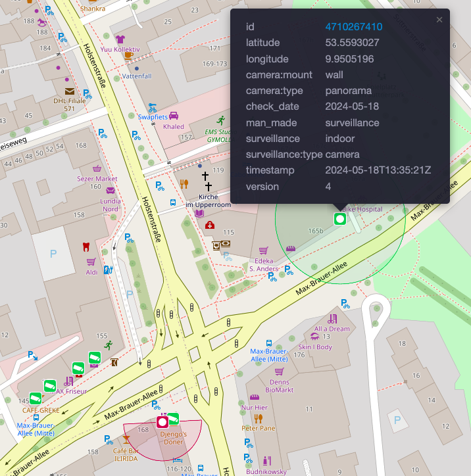Click the red camera marker above Djengo's Döner
The image size is (471, 476).
pyautogui.click(x=162, y=421)
